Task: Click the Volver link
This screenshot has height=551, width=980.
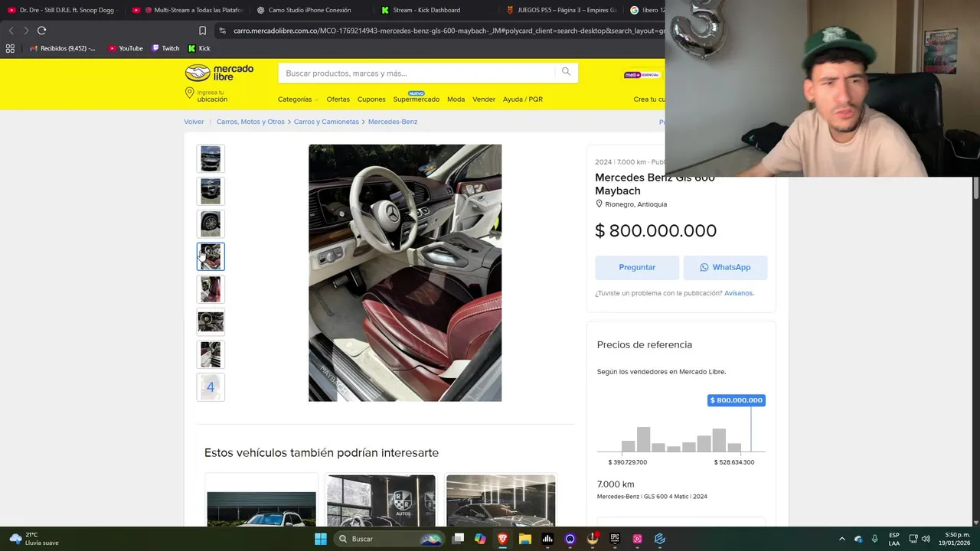Action: click(194, 122)
